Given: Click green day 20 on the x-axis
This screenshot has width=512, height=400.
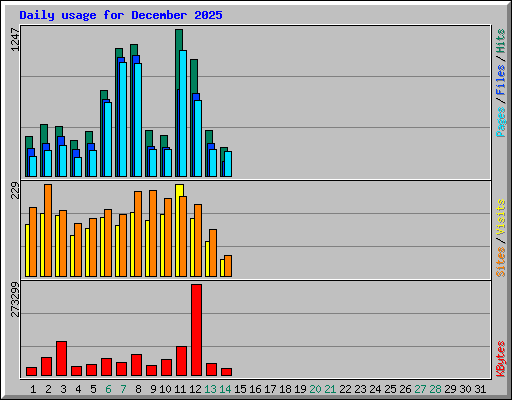Looking at the screenshot, I should pos(315,389).
